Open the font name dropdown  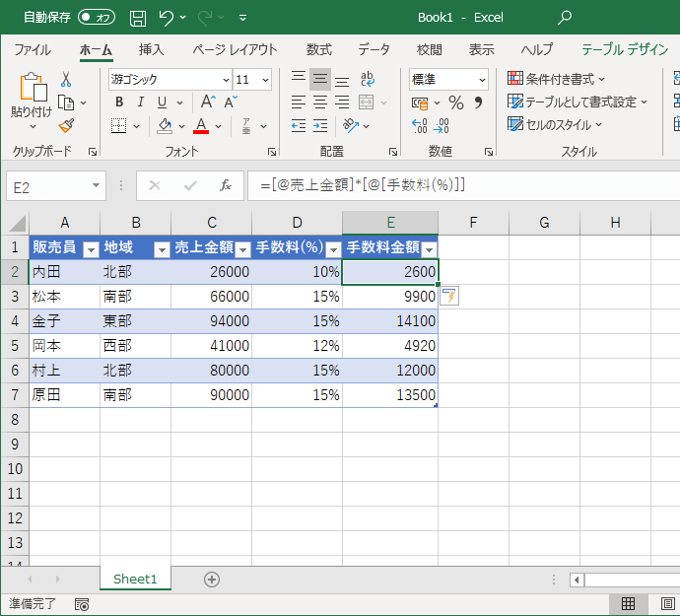(x=226, y=80)
